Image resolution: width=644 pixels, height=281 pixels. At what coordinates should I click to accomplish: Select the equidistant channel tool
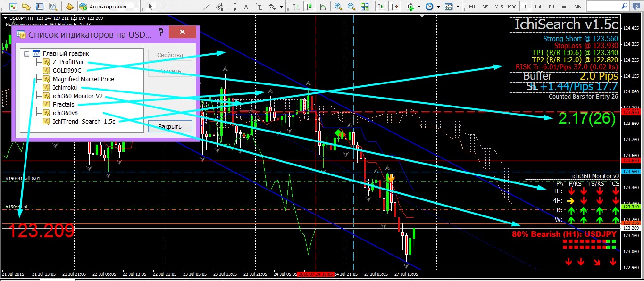(219, 7)
